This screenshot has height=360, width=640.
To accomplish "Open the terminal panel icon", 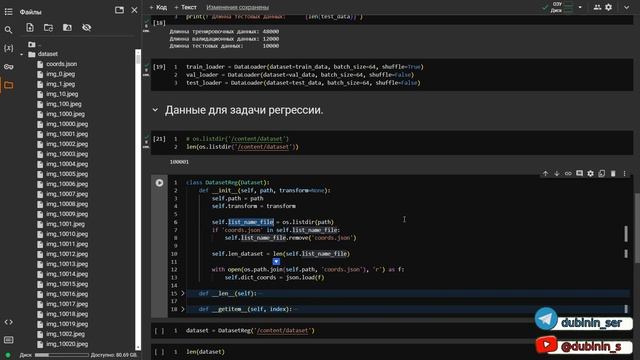I will 8,340.
